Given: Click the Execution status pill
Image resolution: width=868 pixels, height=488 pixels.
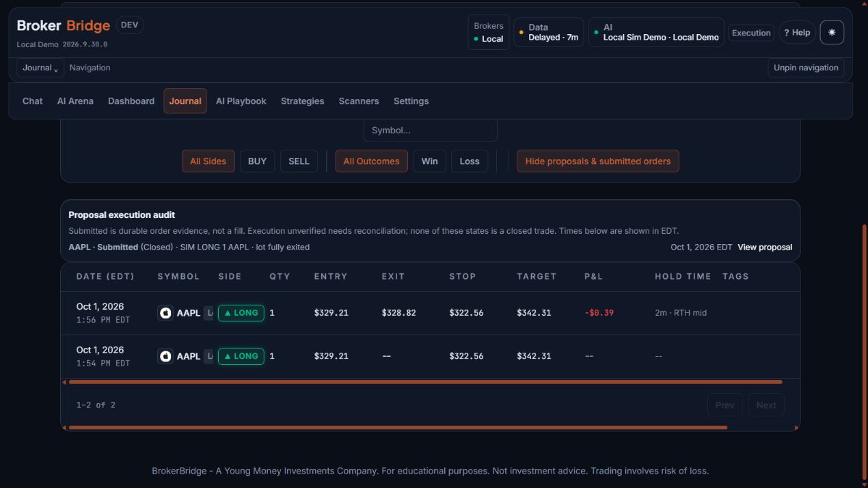Looking at the screenshot, I should 751,33.
